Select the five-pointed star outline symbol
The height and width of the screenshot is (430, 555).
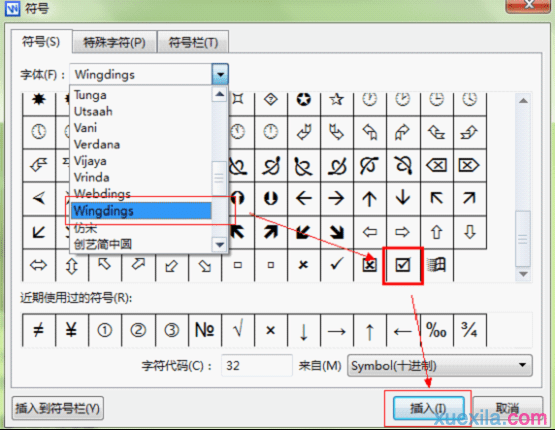[x=336, y=100]
